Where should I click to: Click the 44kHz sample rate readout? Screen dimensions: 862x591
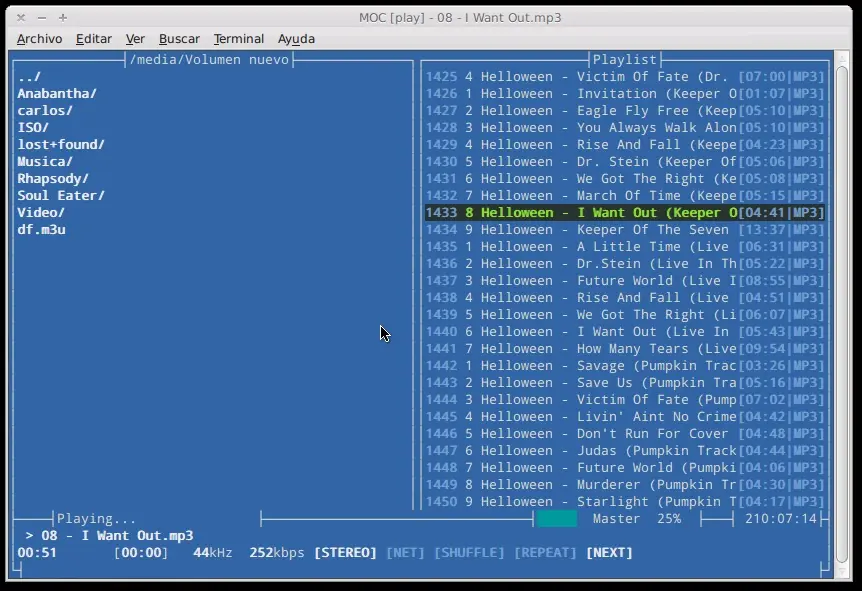212,553
